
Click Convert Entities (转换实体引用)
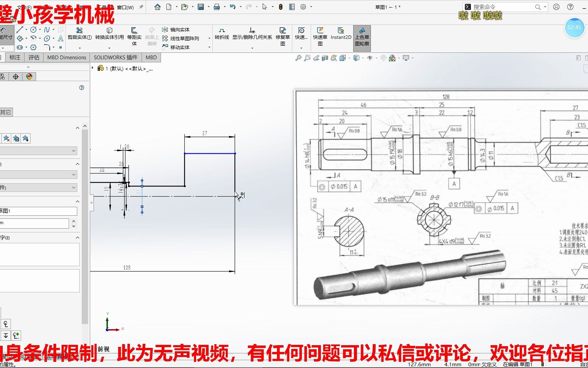click(110, 34)
